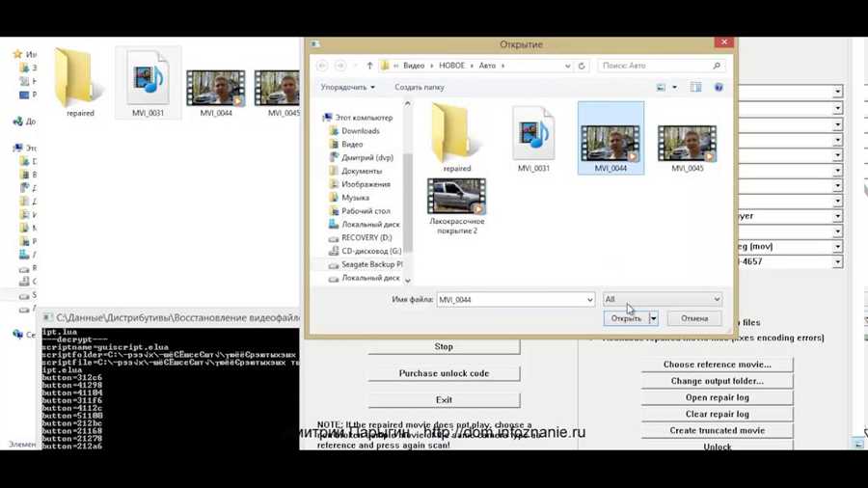Open the file name history dropdown
Image resolution: width=868 pixels, height=488 pixels.
tap(589, 299)
